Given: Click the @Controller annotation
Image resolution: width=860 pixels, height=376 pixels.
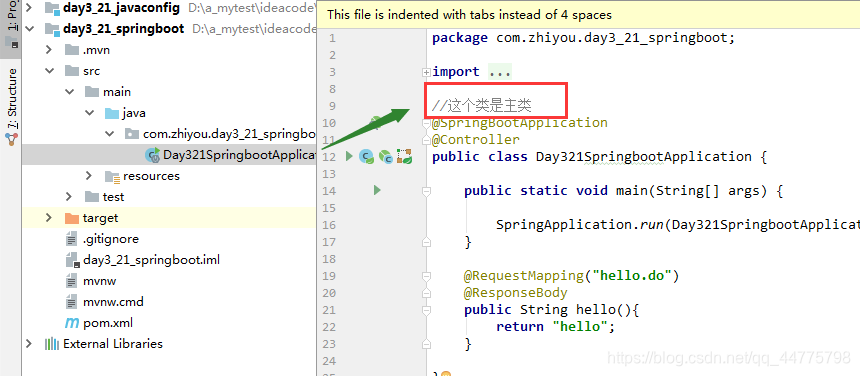Looking at the screenshot, I should (x=476, y=140).
